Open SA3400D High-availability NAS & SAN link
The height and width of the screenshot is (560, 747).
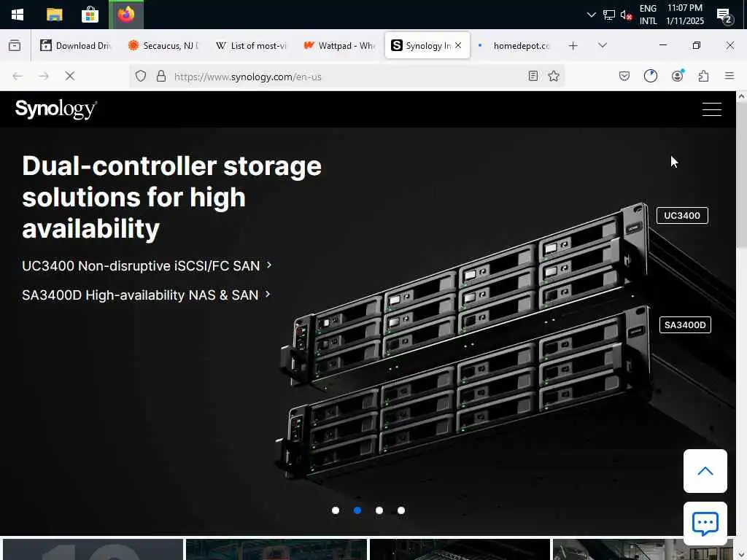pyautogui.click(x=146, y=295)
